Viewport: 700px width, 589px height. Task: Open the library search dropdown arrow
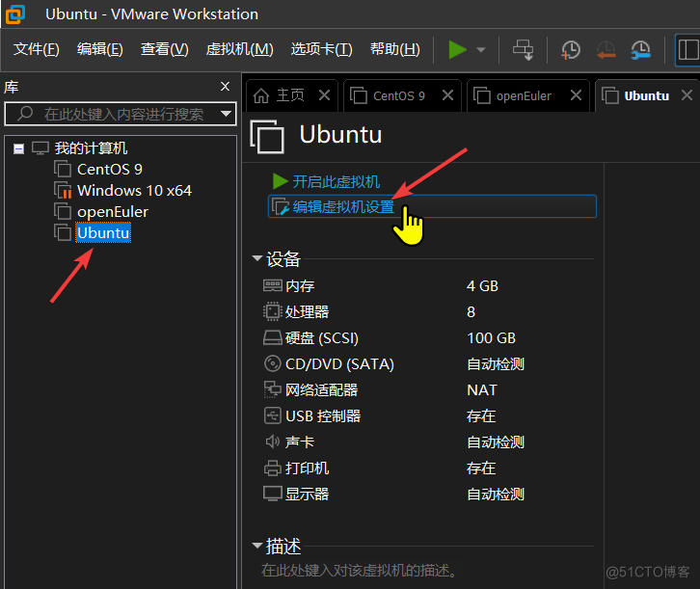227,114
